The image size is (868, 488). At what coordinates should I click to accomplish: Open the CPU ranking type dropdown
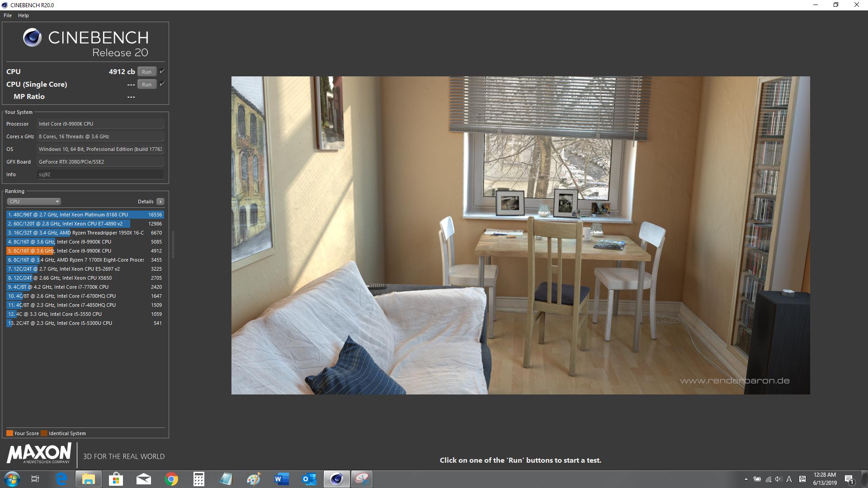coord(33,202)
